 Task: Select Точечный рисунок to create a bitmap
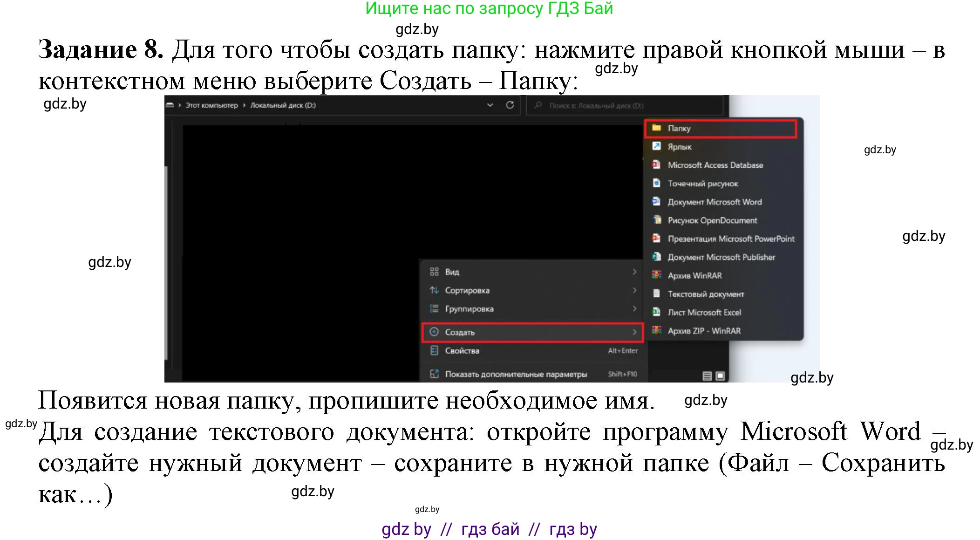coord(702,184)
